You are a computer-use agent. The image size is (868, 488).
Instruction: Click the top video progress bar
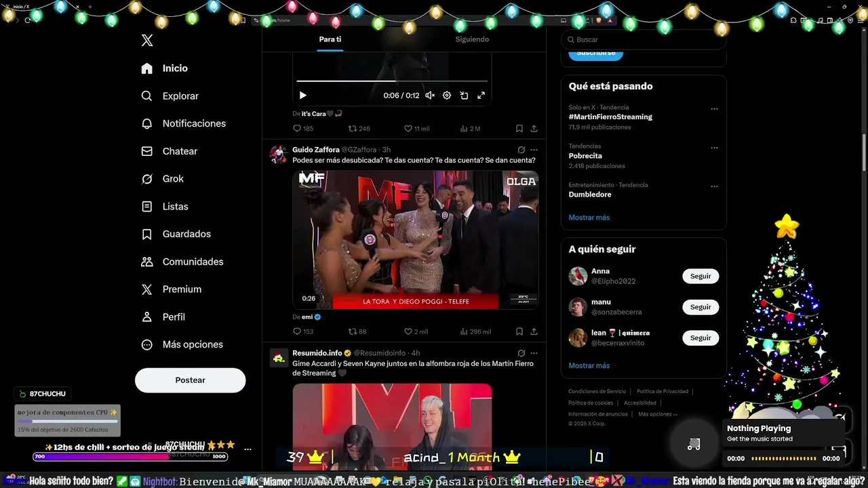tap(392, 81)
